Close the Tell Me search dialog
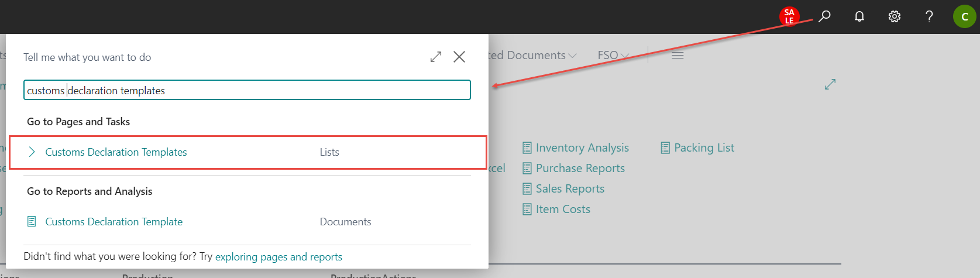This screenshot has width=980, height=278. point(459,57)
